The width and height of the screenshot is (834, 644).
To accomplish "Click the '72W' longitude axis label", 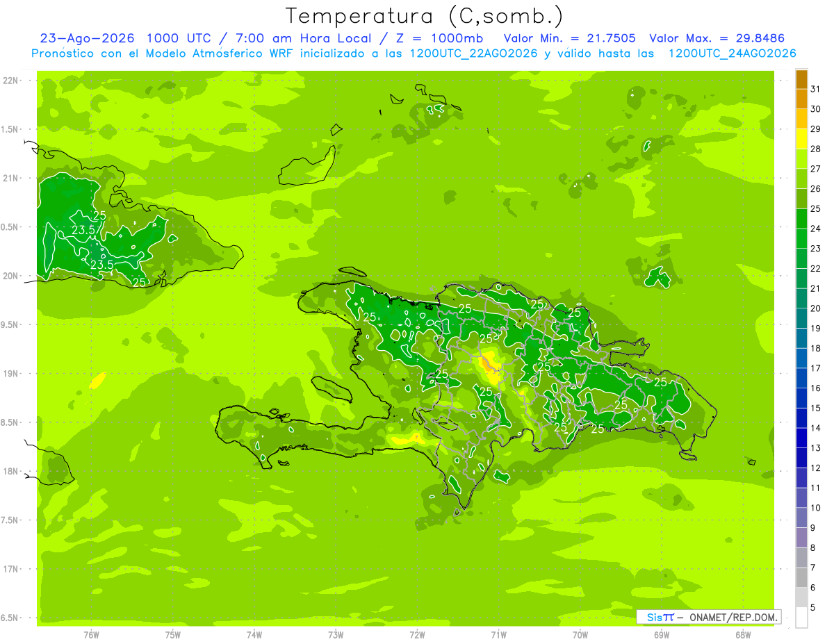I will tap(417, 634).
